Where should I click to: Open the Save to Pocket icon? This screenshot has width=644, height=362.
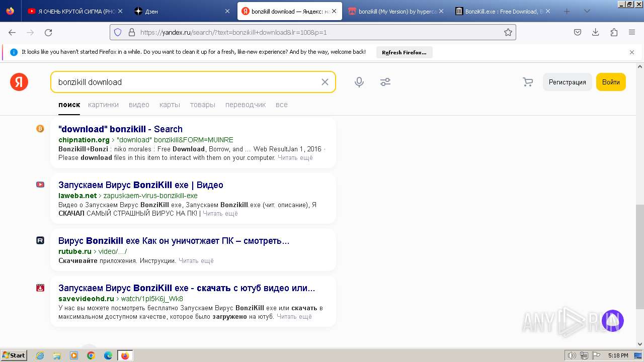click(578, 32)
